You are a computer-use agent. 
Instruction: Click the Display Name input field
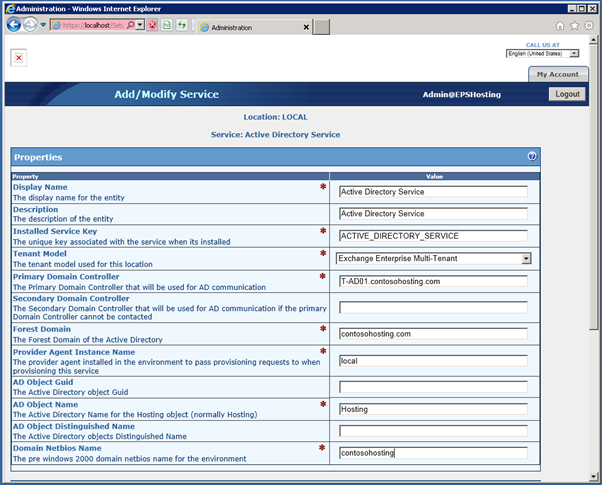click(x=432, y=192)
